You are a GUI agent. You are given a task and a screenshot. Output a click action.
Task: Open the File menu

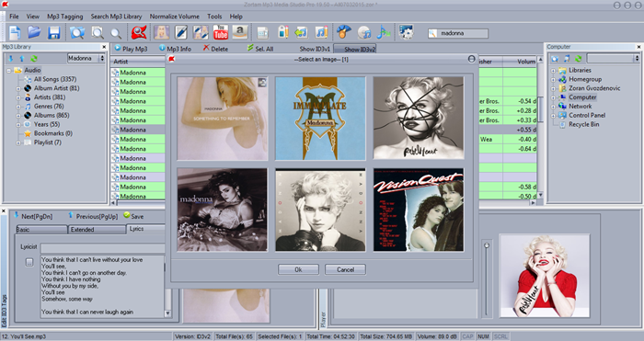[14, 17]
